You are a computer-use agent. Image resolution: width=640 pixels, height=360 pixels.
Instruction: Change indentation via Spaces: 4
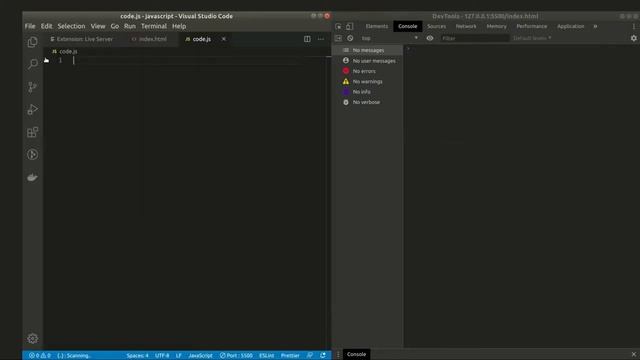click(x=138, y=356)
